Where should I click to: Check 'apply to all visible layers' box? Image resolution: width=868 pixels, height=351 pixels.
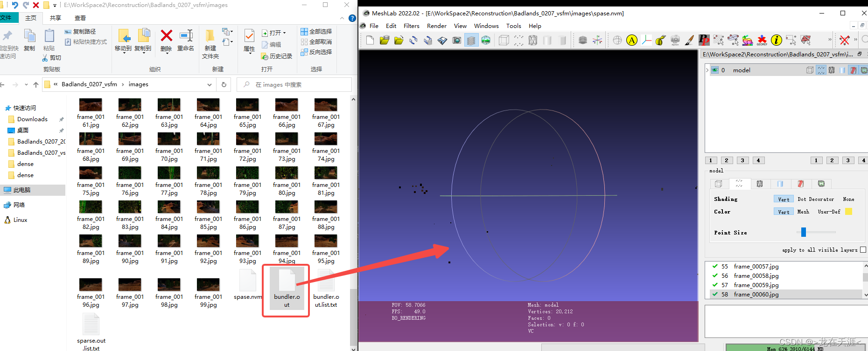click(863, 250)
